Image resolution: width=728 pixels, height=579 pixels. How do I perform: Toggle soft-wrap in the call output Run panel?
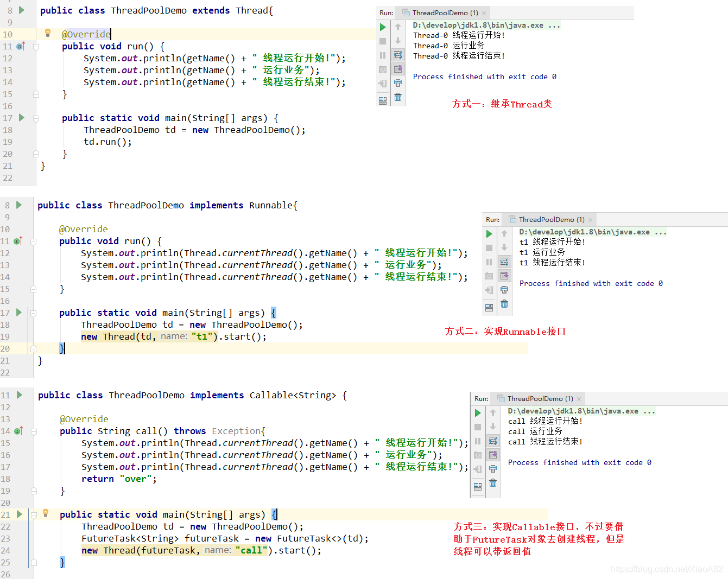[493, 441]
